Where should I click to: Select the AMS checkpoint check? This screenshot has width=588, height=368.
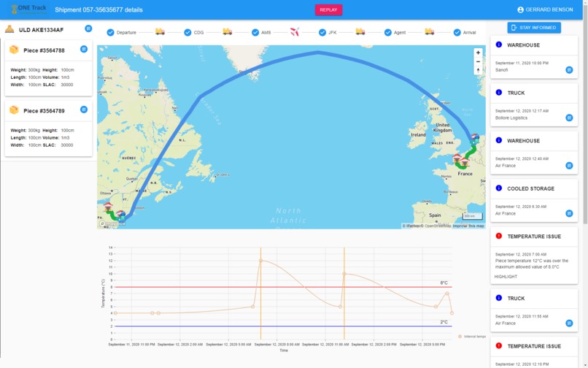(255, 32)
